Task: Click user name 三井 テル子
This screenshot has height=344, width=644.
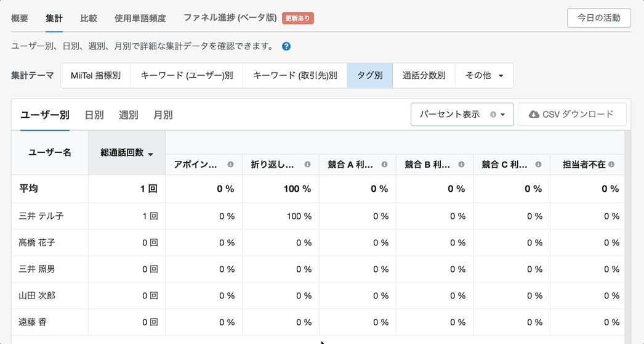Action: (x=41, y=216)
